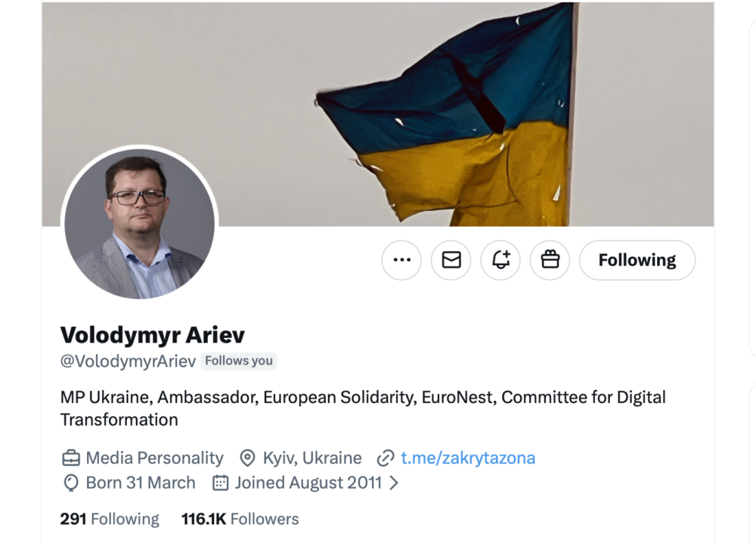The height and width of the screenshot is (543, 756).
Task: View the Ukrainian flag header image
Action: click(x=378, y=114)
